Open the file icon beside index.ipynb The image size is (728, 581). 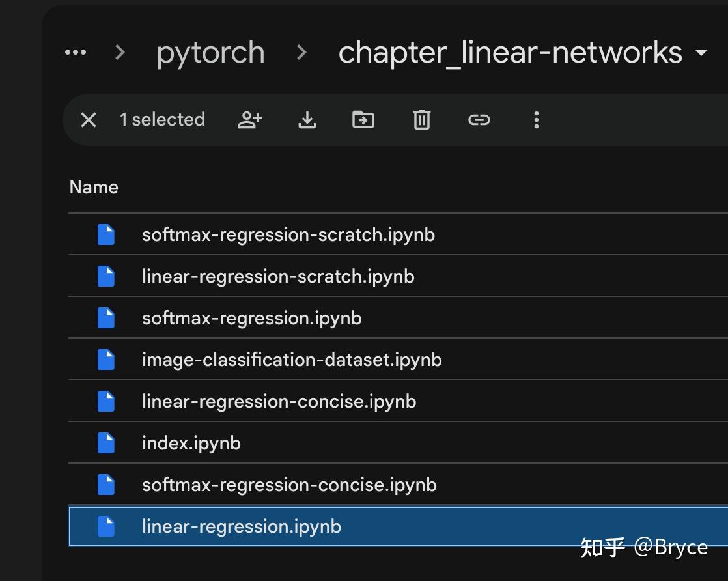(106, 443)
